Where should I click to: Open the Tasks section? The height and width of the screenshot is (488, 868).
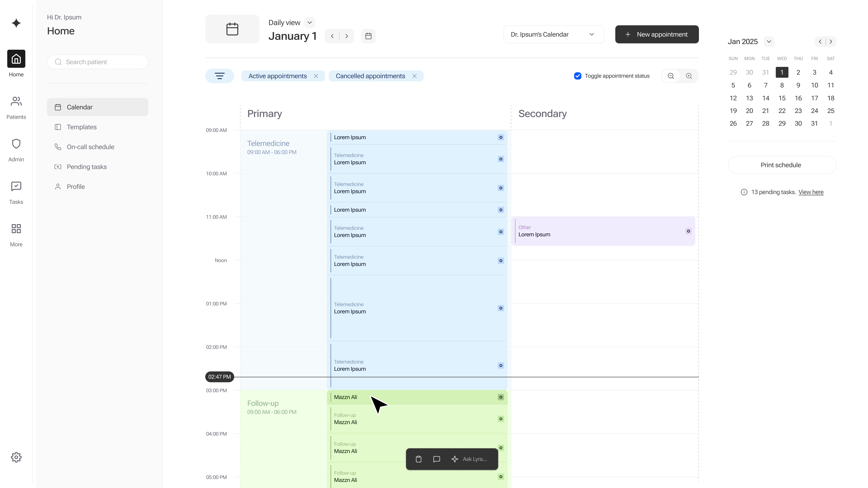pos(16,193)
